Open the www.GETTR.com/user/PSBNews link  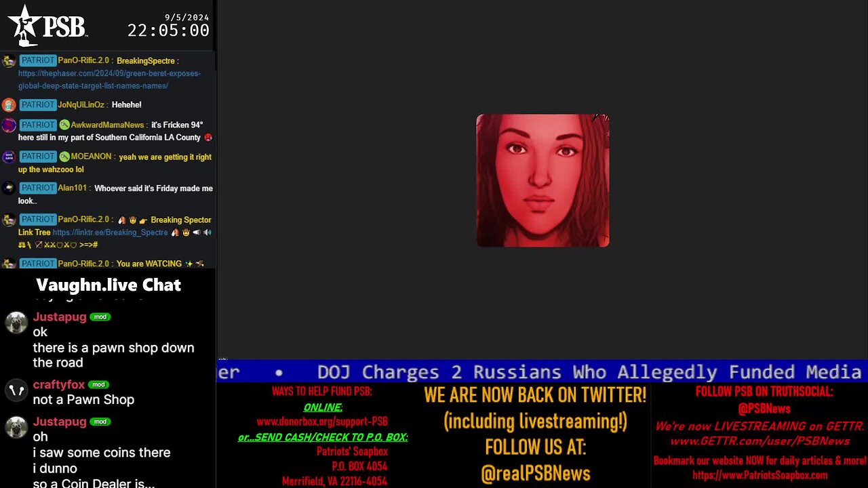(760, 441)
